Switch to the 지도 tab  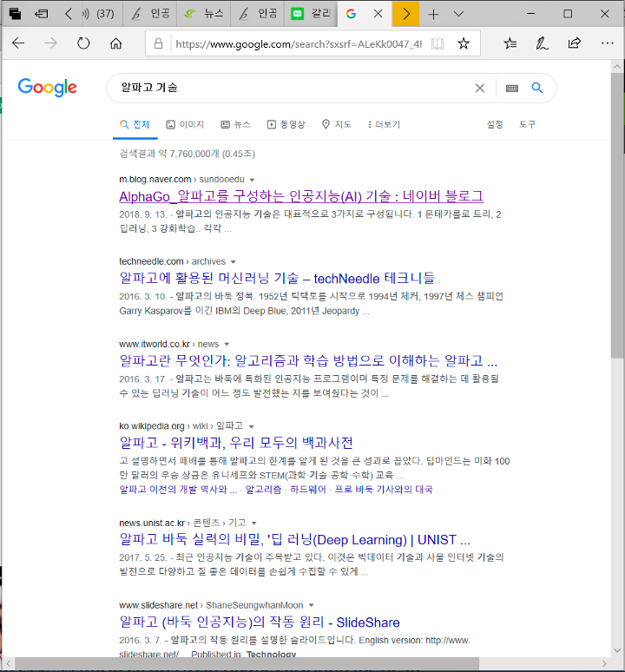[x=337, y=124]
